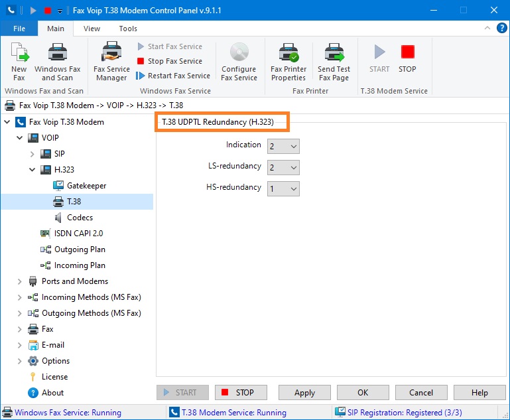The width and height of the screenshot is (510, 420).
Task: Click the Apply button
Action: pos(304,393)
